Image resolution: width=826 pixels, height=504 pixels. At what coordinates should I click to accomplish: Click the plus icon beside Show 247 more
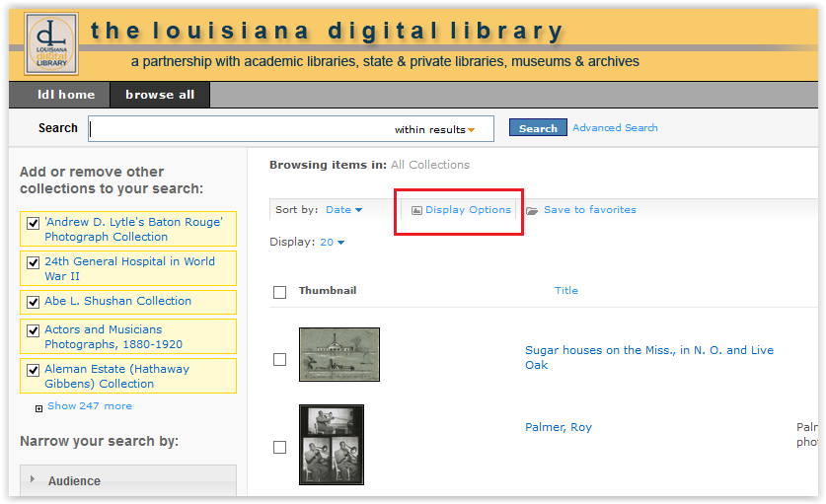[x=39, y=408]
